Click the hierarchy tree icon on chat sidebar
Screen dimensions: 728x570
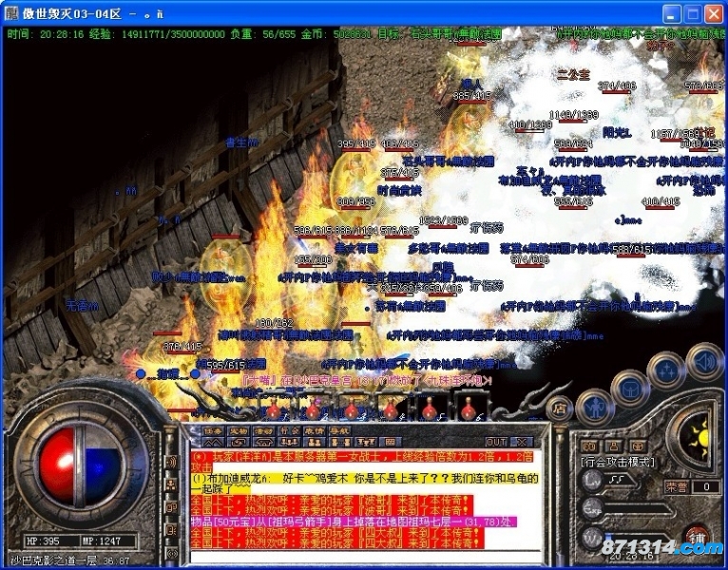(x=171, y=485)
